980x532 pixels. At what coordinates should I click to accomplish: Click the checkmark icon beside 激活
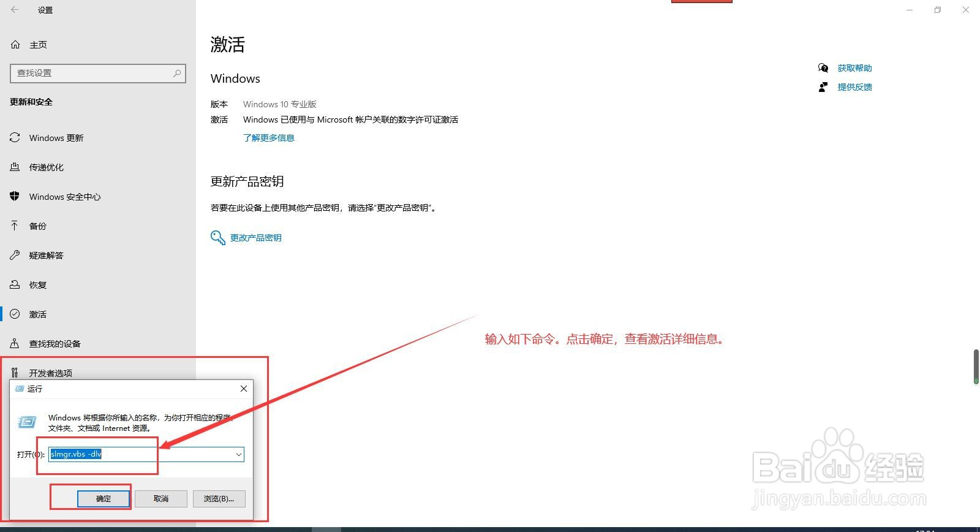pos(15,314)
